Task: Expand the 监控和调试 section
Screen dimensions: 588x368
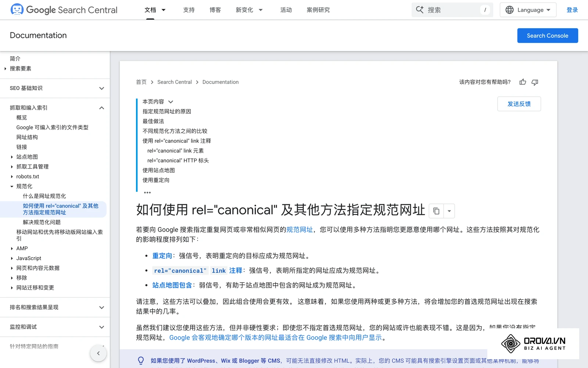Action: pos(102,327)
